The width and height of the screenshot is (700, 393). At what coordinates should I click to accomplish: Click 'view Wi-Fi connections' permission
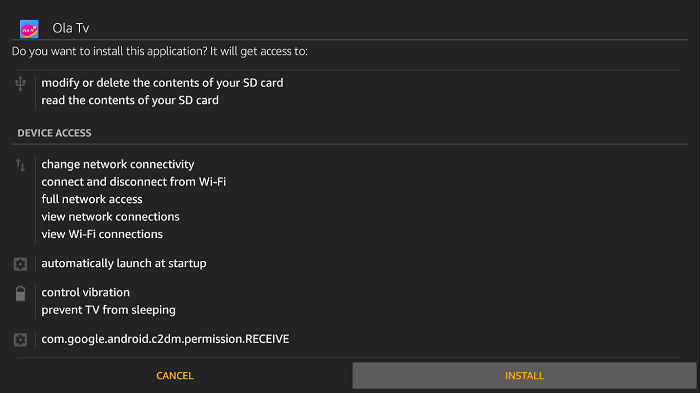tap(102, 234)
